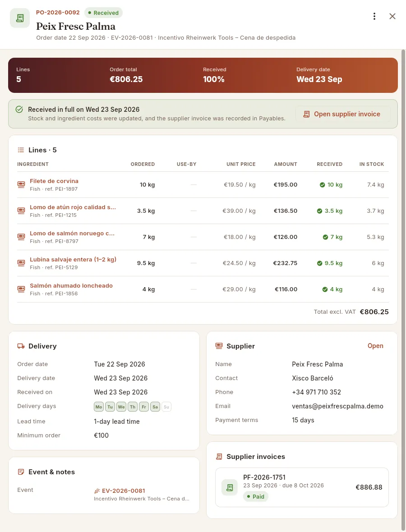406x532 pixels.
Task: Click the supplier email ventas@peixfrescpalma.demo
Action: (x=337, y=406)
